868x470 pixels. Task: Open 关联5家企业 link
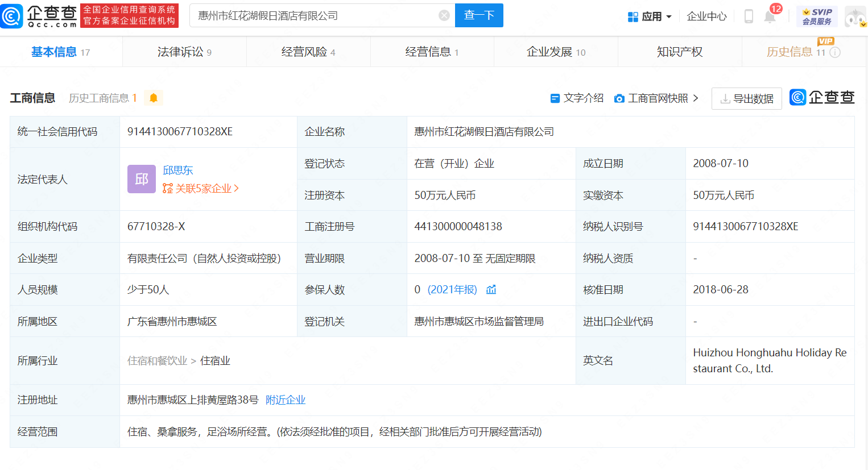point(201,188)
